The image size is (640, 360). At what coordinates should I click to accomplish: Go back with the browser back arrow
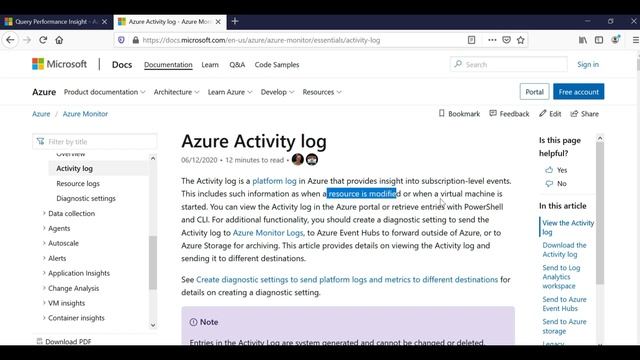click(x=10, y=40)
